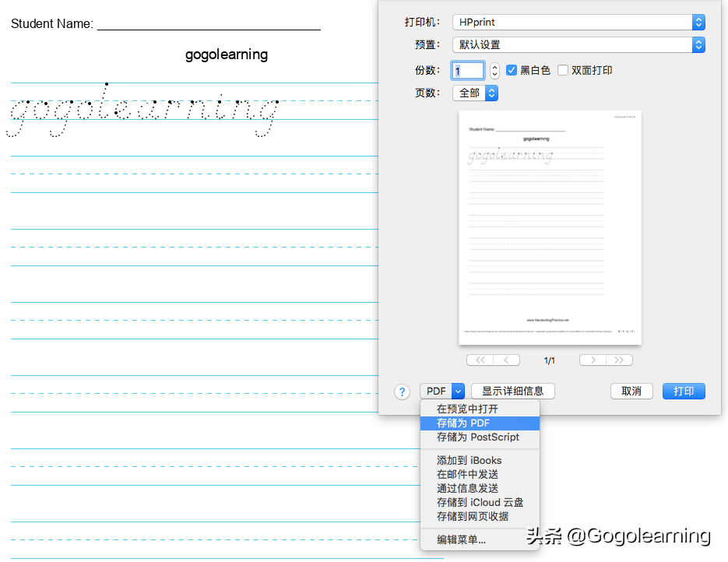Click the 份数 copies input field
The image size is (728, 562).
click(x=468, y=71)
